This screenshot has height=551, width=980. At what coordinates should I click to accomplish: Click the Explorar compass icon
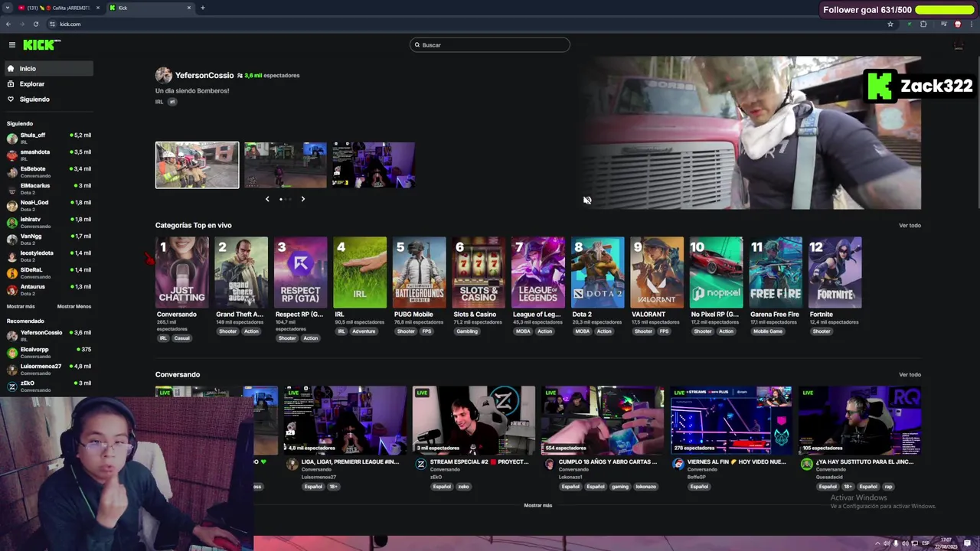pos(11,84)
